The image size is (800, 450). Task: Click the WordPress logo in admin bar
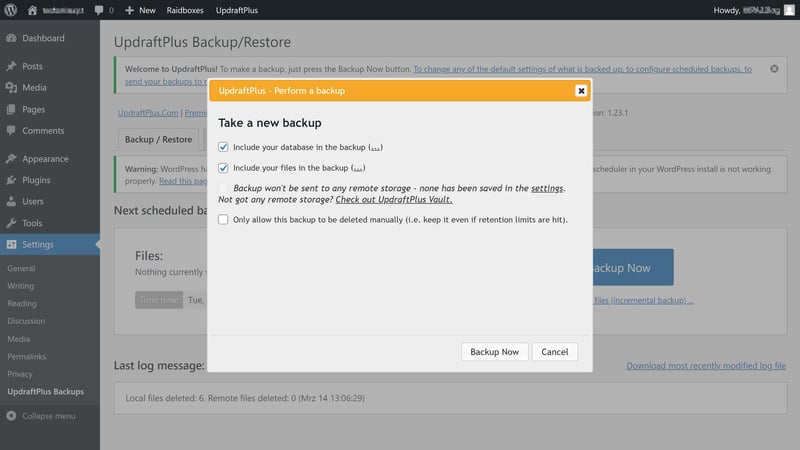click(x=10, y=10)
